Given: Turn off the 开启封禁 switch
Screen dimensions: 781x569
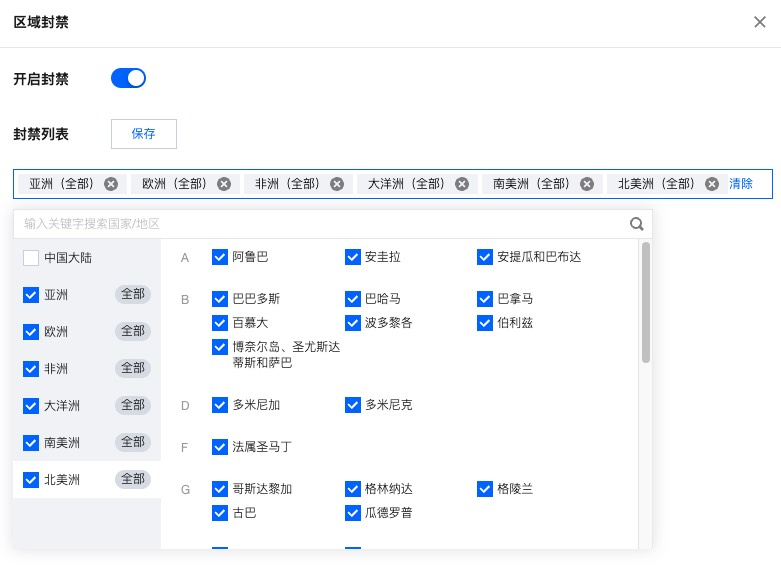Looking at the screenshot, I should click(x=128, y=78).
